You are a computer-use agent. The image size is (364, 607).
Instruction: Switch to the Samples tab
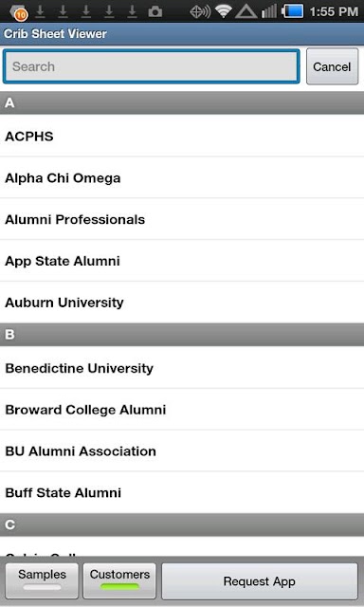tap(42, 580)
